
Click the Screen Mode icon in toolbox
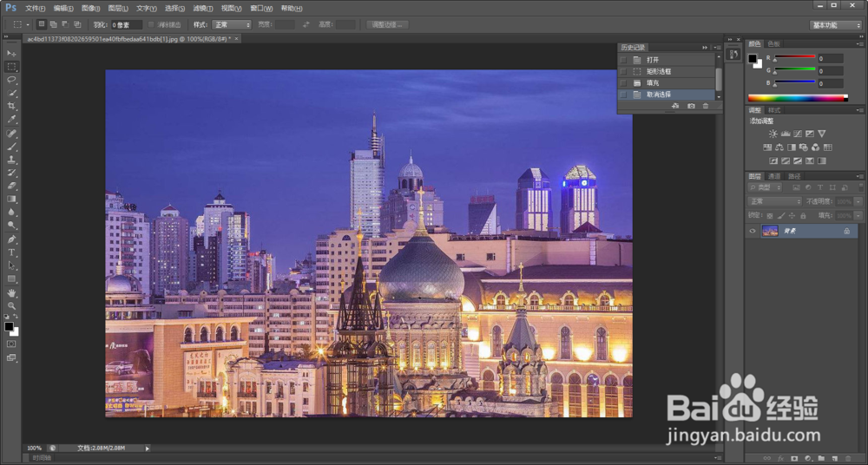click(x=11, y=358)
